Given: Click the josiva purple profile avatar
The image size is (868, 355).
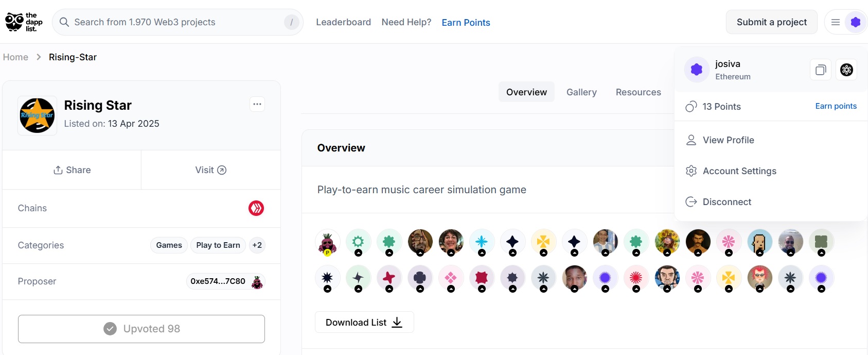Looking at the screenshot, I should 697,70.
